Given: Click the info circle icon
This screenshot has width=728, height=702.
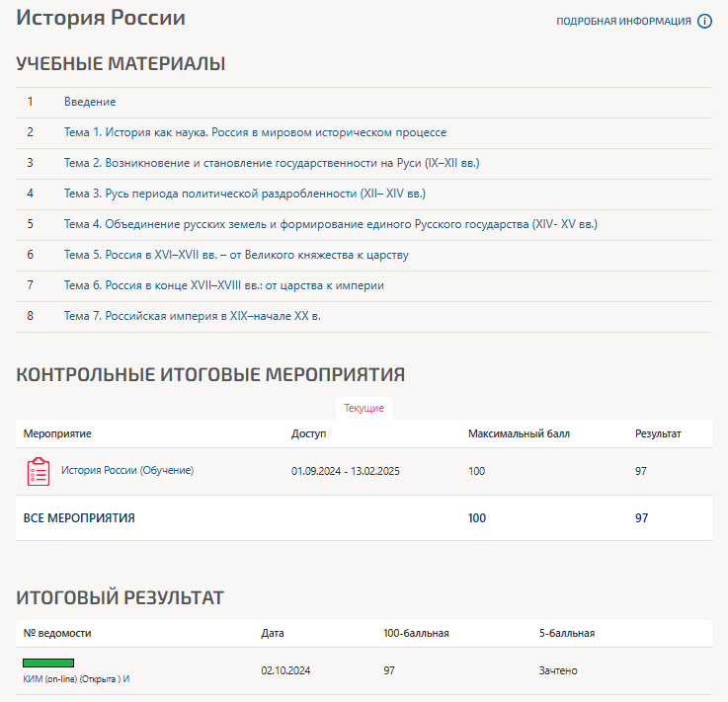Looking at the screenshot, I should pos(704,22).
